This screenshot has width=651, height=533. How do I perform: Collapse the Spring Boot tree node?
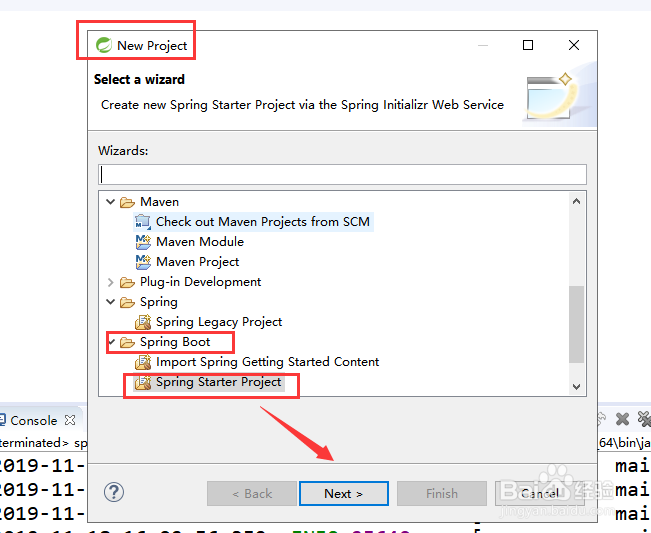point(111,342)
